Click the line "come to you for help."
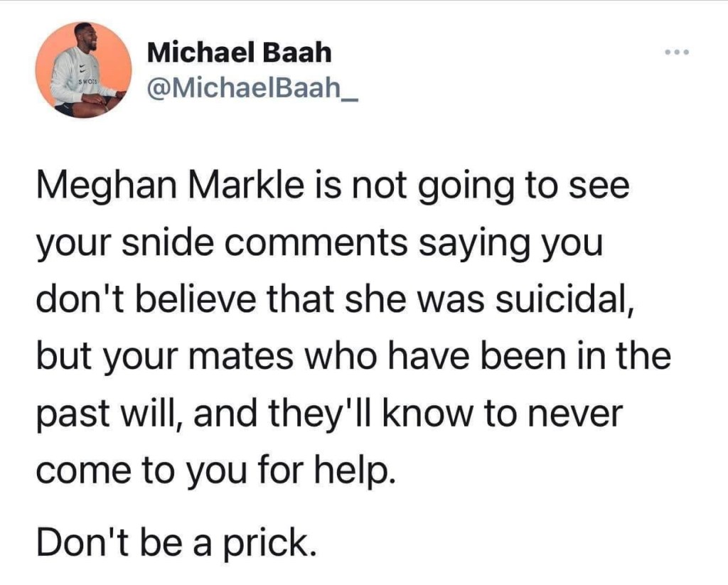 (214, 469)
